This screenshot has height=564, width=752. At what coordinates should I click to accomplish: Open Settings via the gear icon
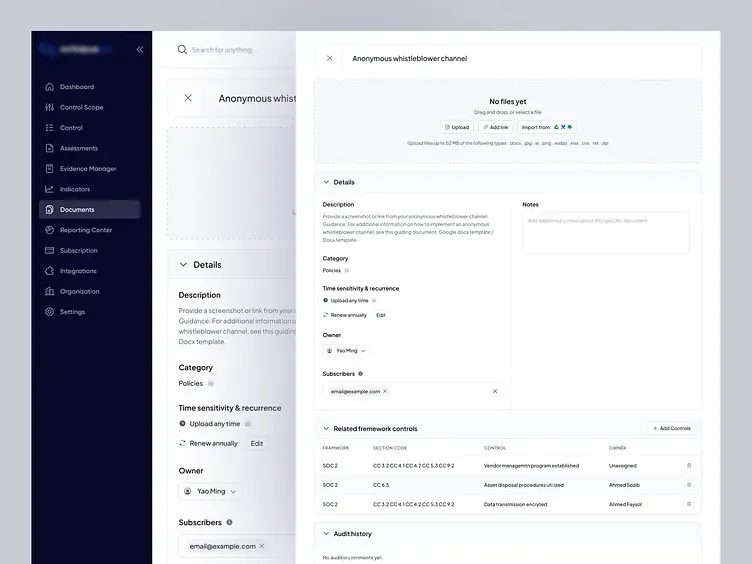pyautogui.click(x=49, y=312)
